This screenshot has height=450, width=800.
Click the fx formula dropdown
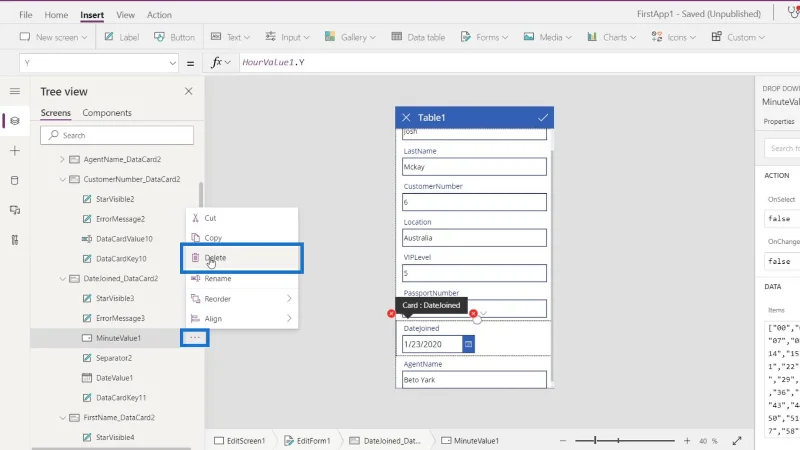pos(221,62)
